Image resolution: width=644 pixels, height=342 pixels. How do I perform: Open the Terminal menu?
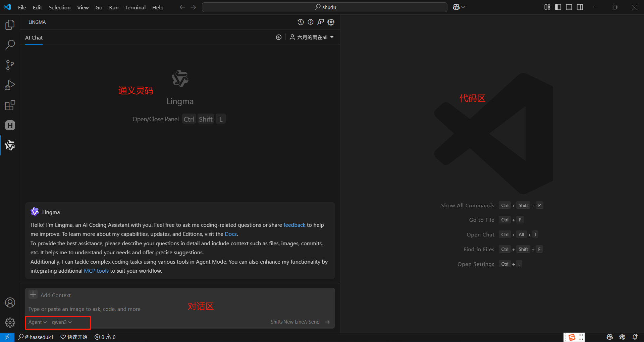click(x=135, y=7)
